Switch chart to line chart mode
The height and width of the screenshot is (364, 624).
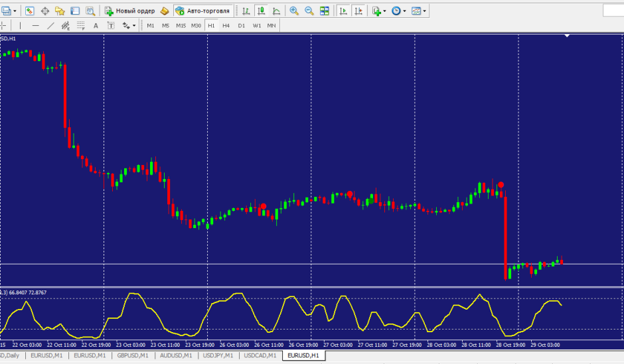pos(276,11)
